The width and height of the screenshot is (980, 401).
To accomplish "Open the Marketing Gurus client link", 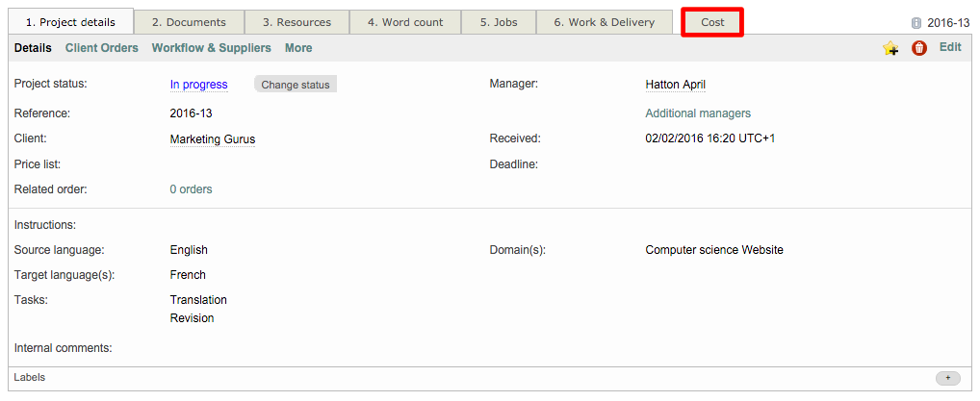I will pyautogui.click(x=213, y=139).
